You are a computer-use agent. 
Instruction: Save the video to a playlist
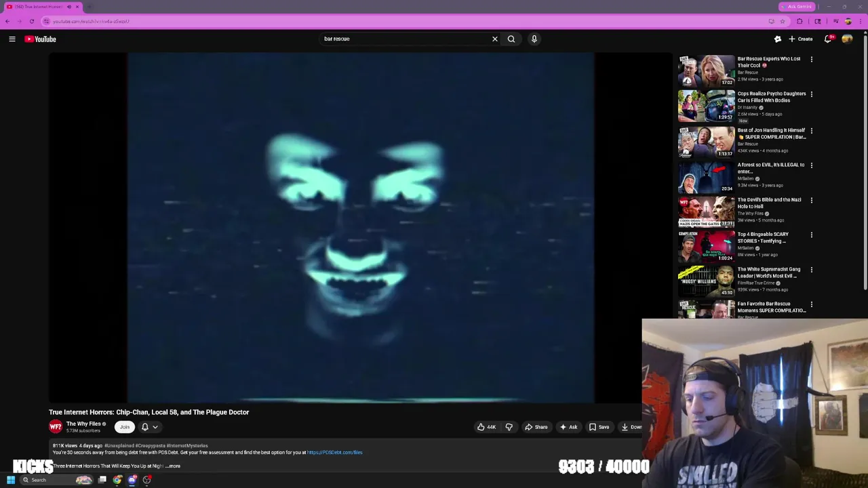[x=599, y=427]
